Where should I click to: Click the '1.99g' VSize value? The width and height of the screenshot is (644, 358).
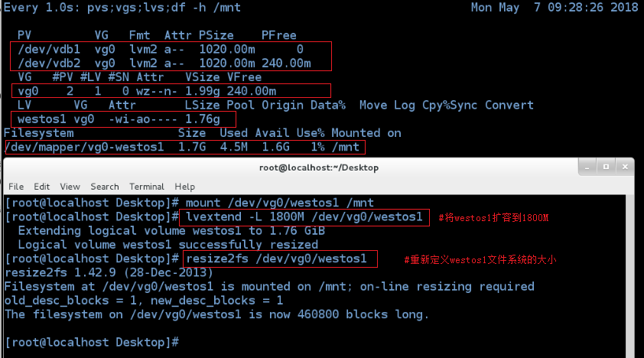[x=203, y=92]
